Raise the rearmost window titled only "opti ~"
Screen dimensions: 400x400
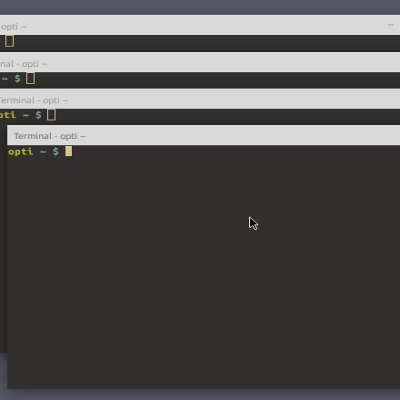click(x=200, y=25)
